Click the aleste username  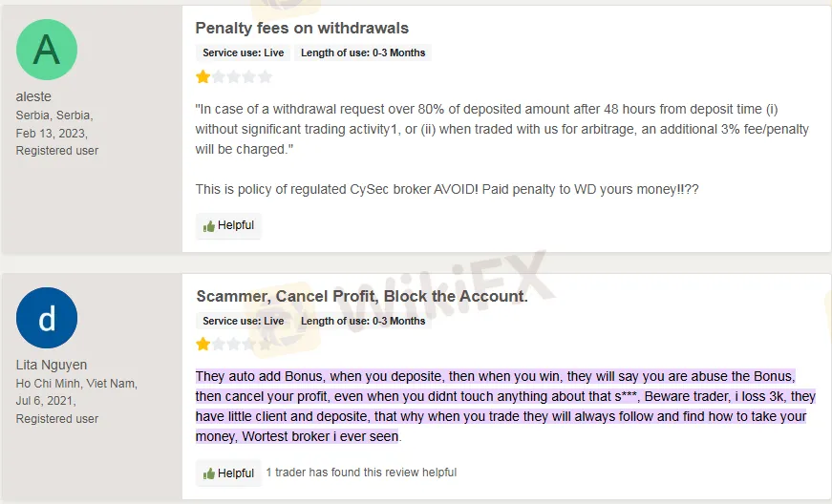click(x=33, y=96)
